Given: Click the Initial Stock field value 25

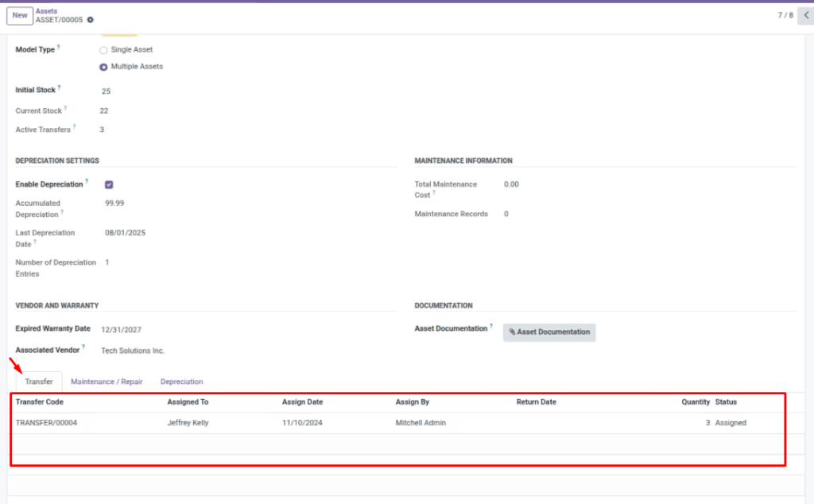Looking at the screenshot, I should click(x=106, y=91).
